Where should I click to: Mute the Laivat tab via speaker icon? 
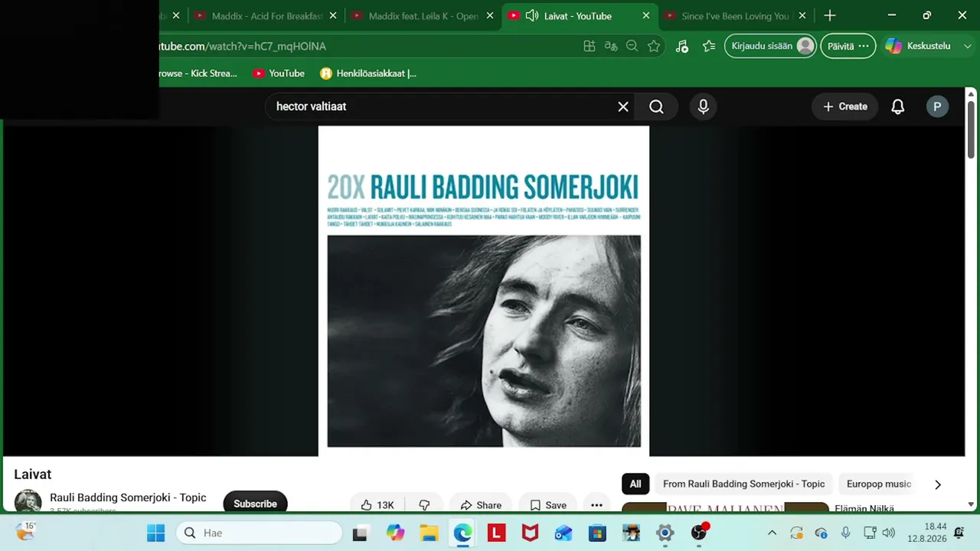pyautogui.click(x=532, y=15)
